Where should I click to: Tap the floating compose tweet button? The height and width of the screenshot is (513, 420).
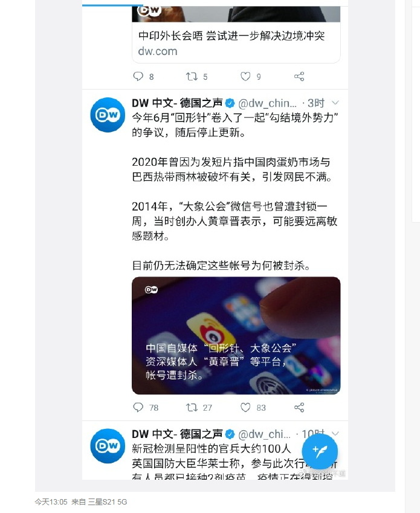pos(319,451)
